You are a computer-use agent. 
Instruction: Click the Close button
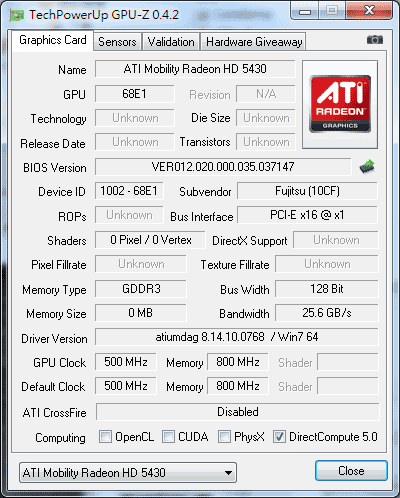(351, 471)
